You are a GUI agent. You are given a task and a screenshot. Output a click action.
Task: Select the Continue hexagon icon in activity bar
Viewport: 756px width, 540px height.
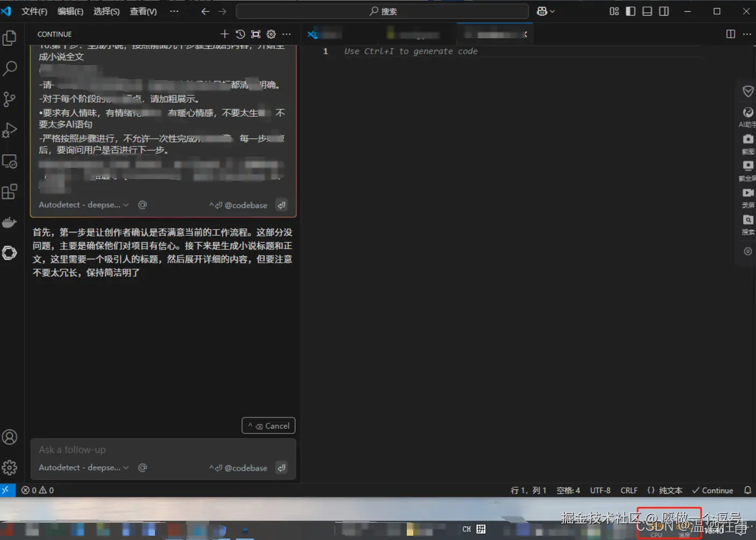coord(10,253)
